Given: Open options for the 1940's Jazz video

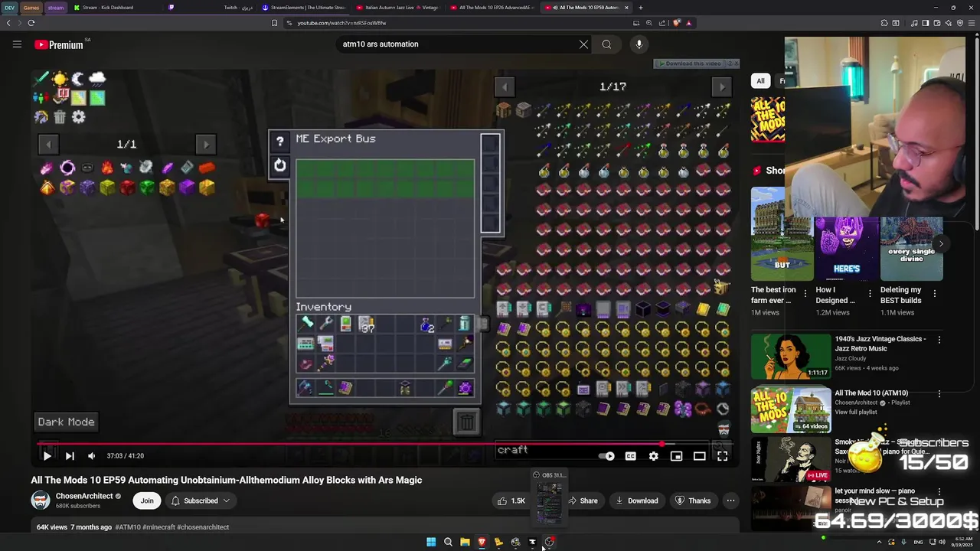Looking at the screenshot, I should point(939,339).
